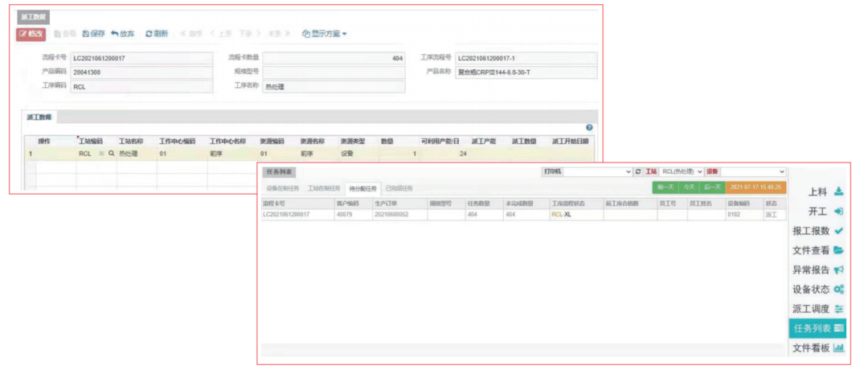
Task: Click the 生产订单 cell 20210600052
Action: click(399, 215)
